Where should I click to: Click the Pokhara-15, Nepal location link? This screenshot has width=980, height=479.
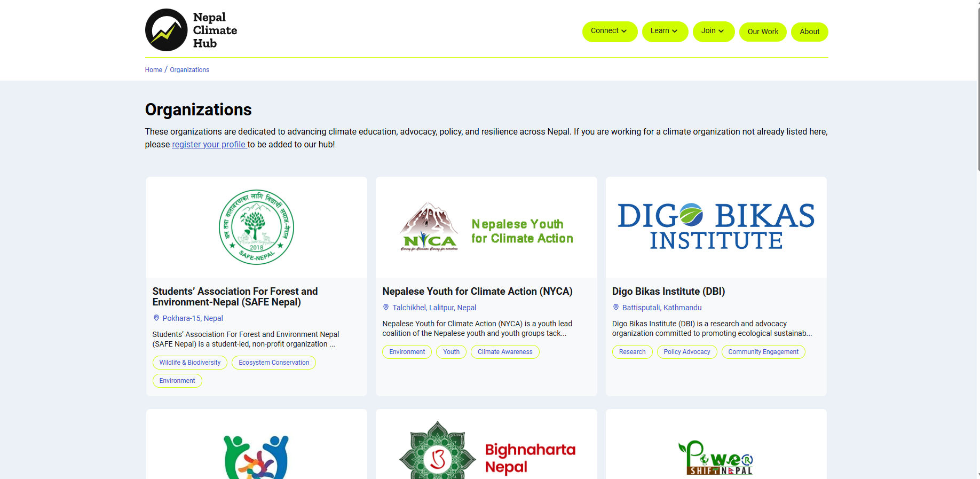click(193, 318)
